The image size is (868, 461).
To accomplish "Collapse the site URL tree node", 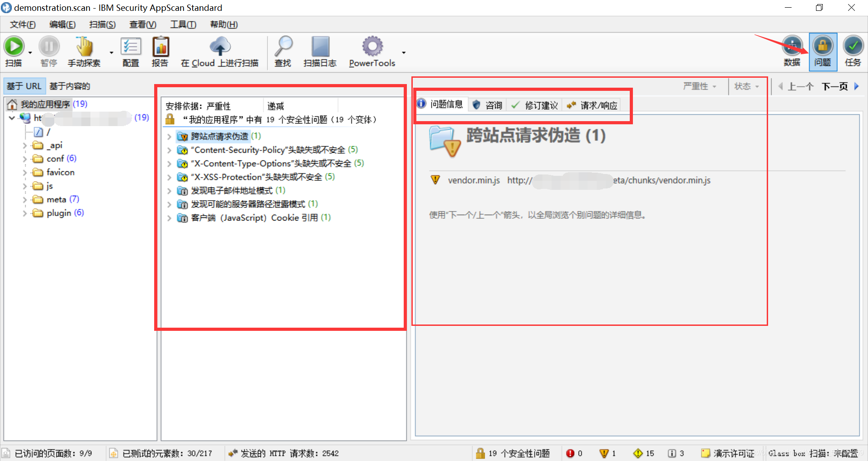I will click(12, 118).
